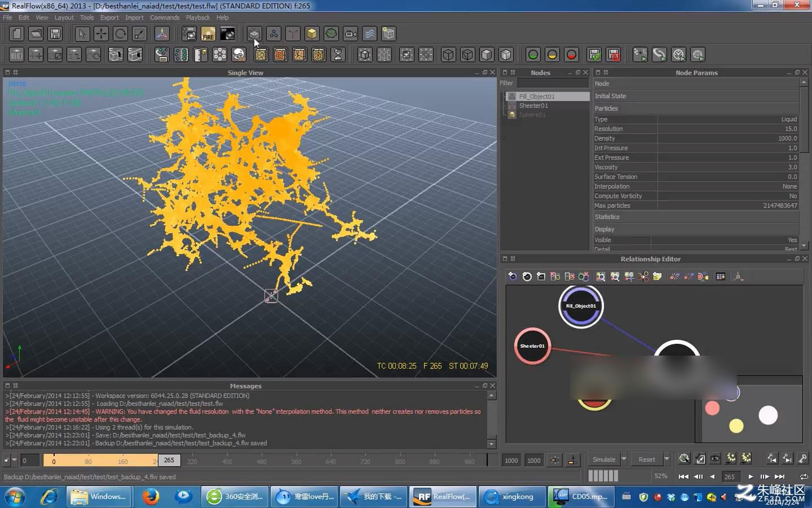
Task: Toggle the eye visibility icon near timeline
Action: coord(715,459)
